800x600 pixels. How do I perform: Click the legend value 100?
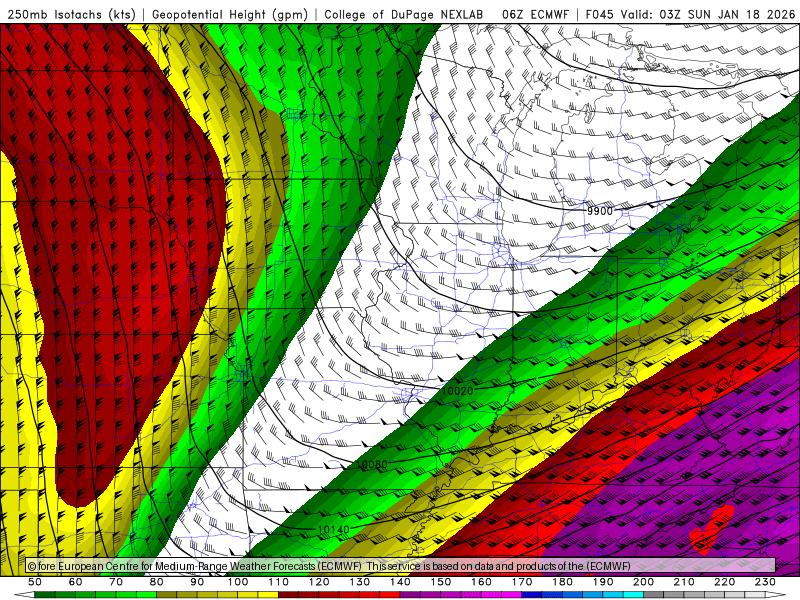[238, 582]
